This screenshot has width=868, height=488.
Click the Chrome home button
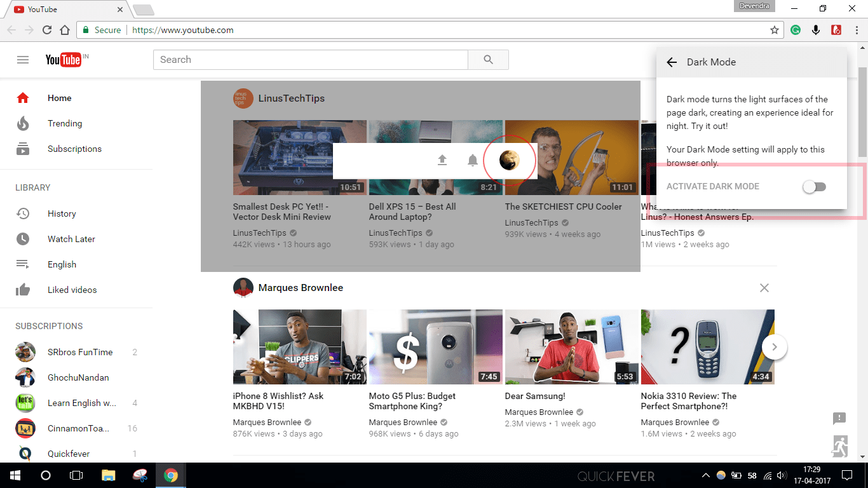click(x=64, y=30)
